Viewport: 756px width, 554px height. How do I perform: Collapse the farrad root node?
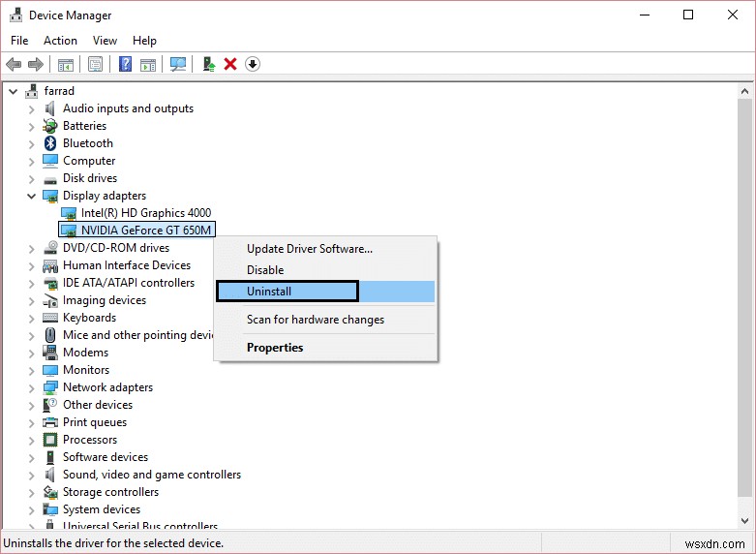click(x=14, y=91)
